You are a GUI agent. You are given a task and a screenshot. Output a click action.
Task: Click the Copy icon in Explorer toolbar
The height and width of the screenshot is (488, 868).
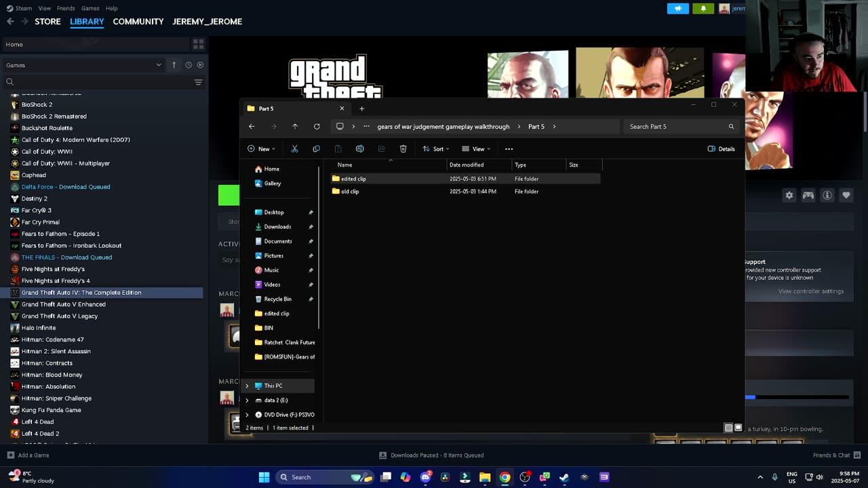tap(316, 148)
